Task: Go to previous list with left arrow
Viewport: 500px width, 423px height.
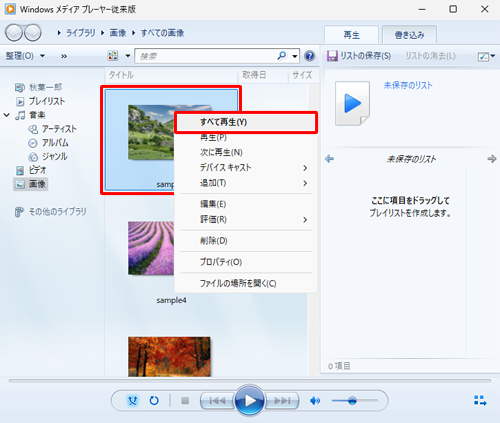Action: (329, 159)
